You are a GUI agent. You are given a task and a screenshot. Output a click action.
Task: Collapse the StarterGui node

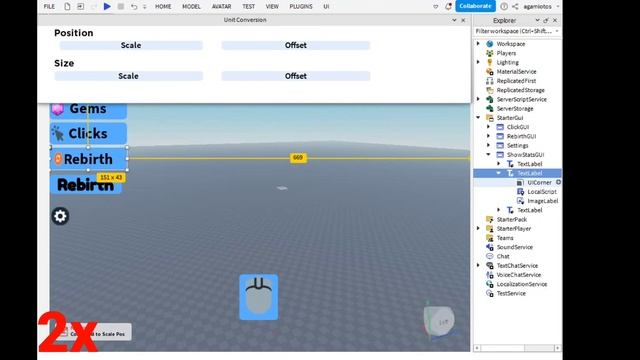coord(478,118)
